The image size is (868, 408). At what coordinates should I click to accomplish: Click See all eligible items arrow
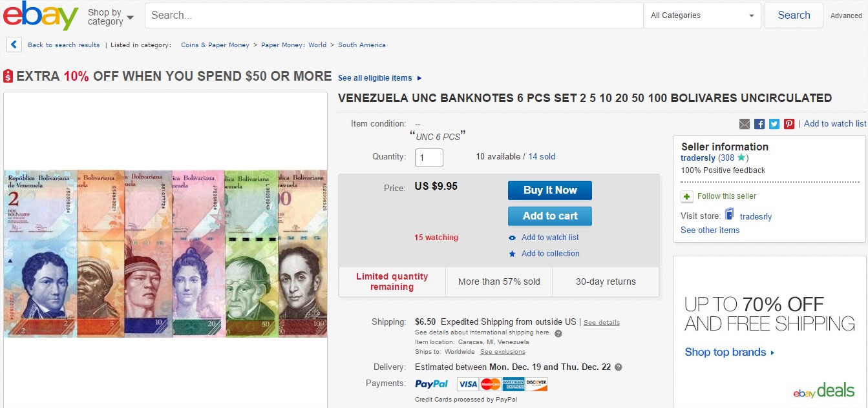419,78
